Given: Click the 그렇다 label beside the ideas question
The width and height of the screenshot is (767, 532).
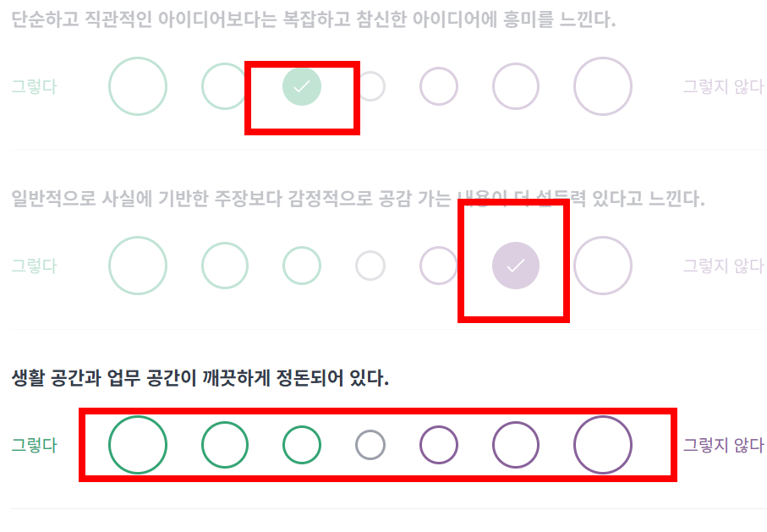Looking at the screenshot, I should point(33,85).
